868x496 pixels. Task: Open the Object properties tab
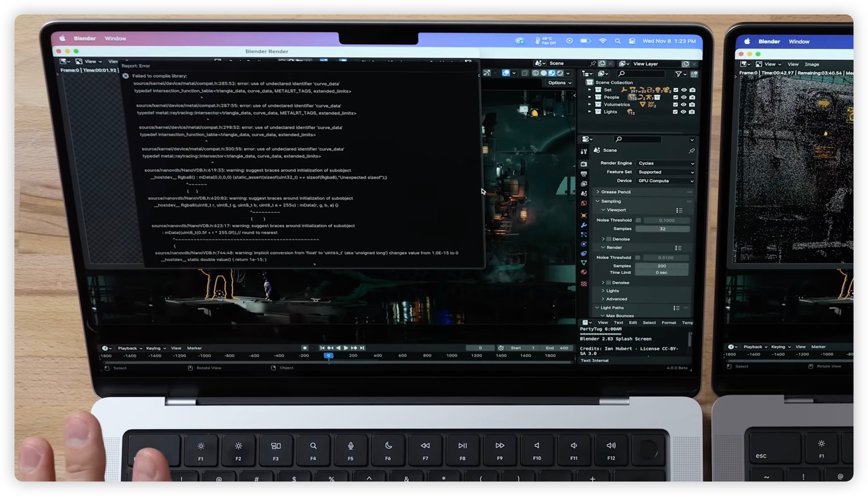(584, 215)
